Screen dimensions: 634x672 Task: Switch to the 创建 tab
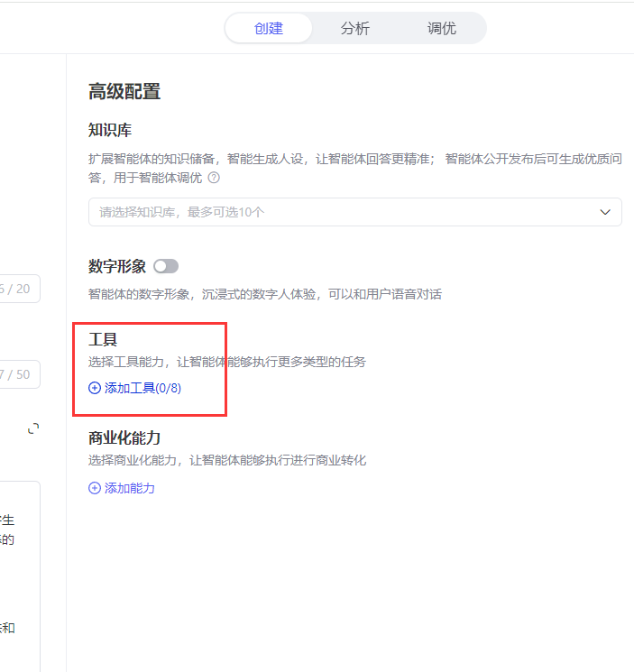pyautogui.click(x=269, y=28)
